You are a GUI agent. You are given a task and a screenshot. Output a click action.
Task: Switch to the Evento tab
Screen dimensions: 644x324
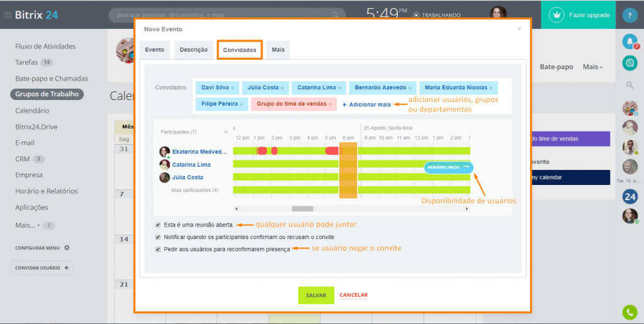[x=154, y=50]
